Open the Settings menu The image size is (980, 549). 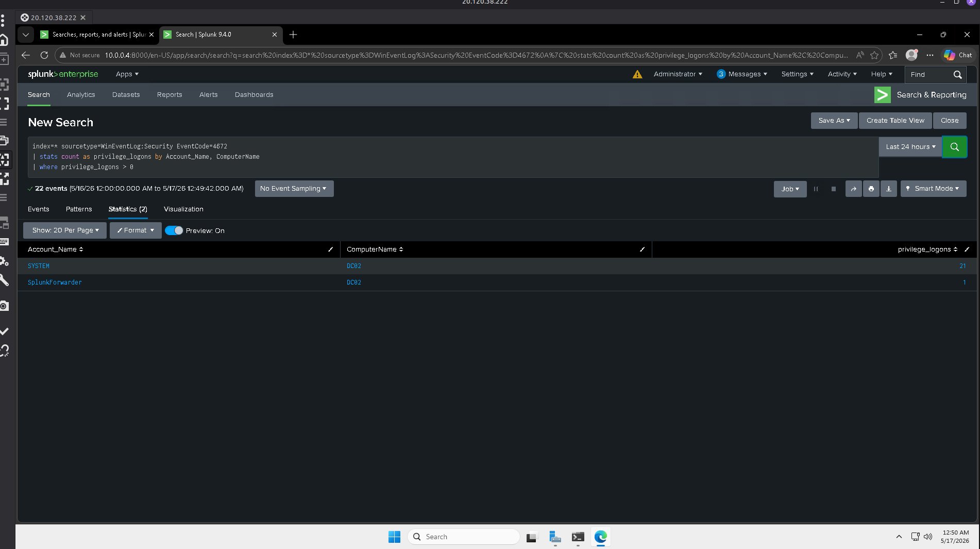(x=797, y=74)
